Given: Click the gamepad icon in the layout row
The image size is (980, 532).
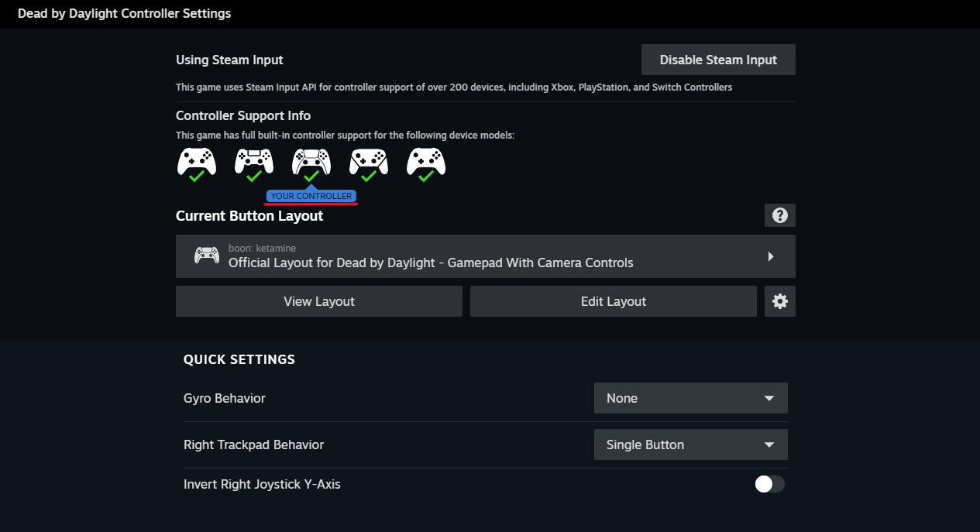Looking at the screenshot, I should [206, 256].
